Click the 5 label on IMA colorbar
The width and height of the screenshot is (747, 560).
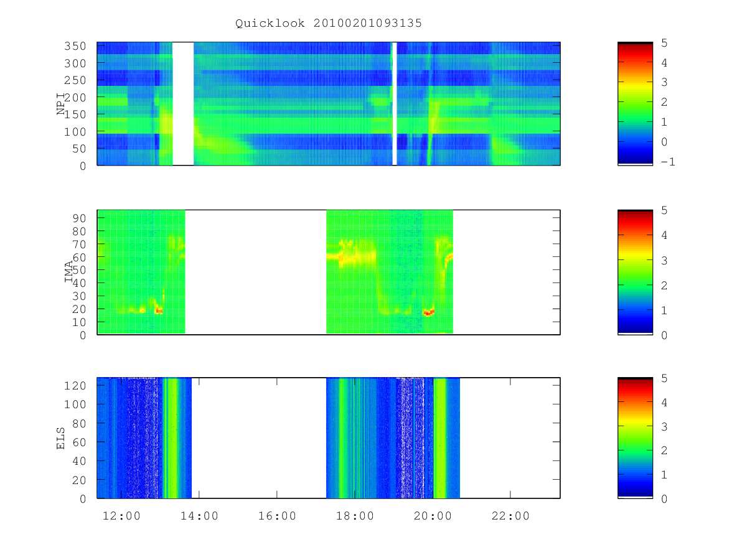tap(664, 210)
